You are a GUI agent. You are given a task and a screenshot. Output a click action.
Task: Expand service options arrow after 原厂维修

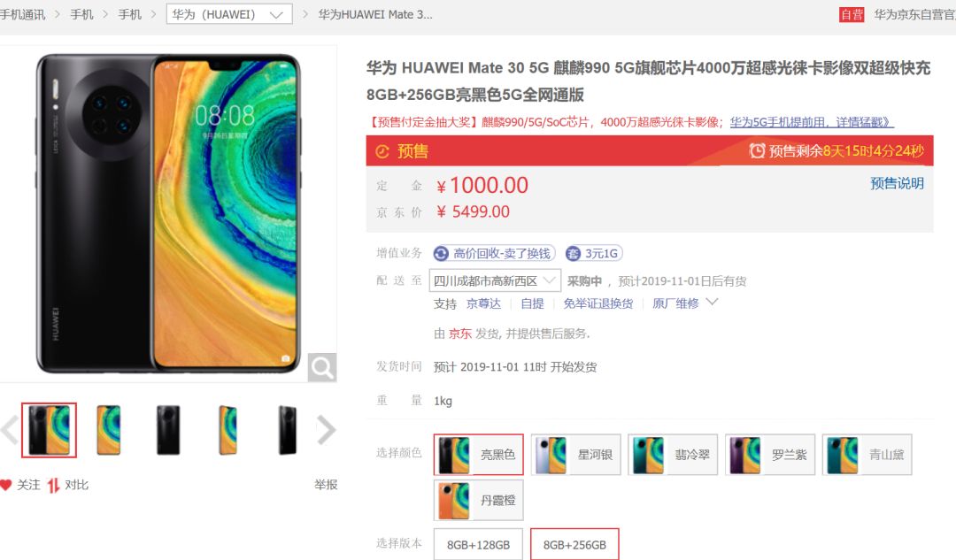[712, 303]
